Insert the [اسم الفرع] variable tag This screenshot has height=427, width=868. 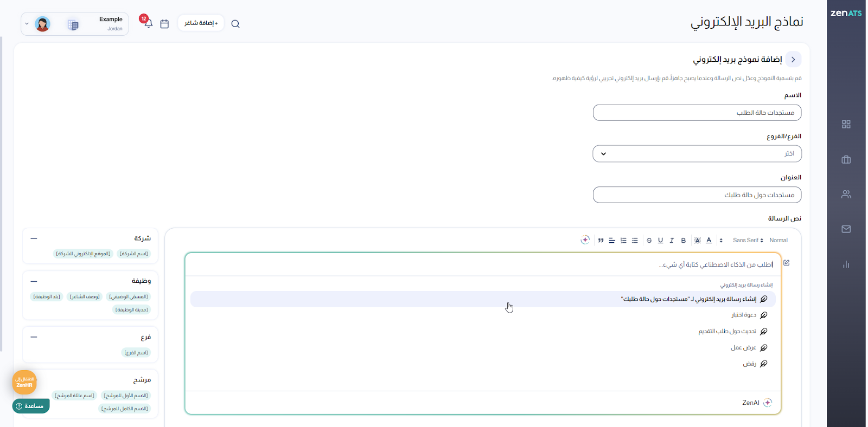pos(136,353)
